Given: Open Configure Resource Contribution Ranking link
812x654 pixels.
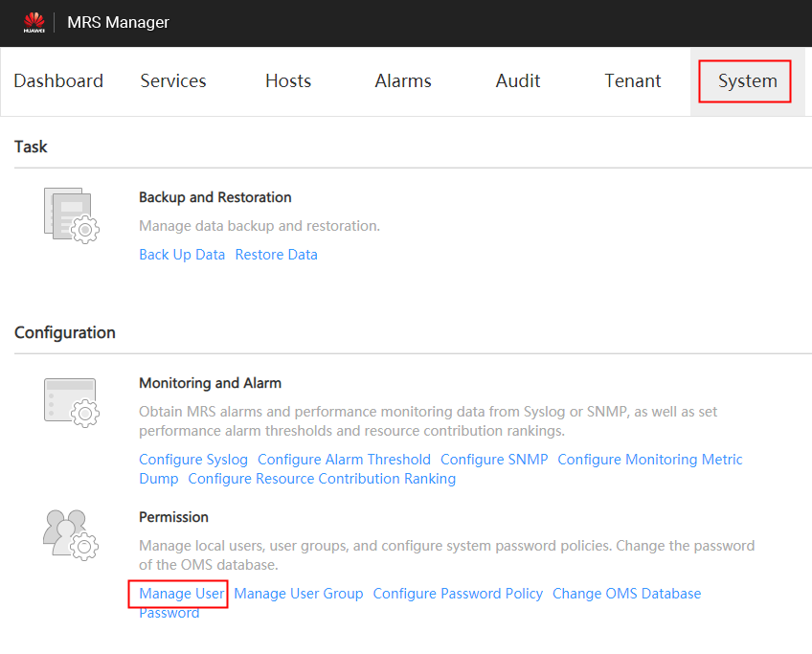Looking at the screenshot, I should [322, 479].
